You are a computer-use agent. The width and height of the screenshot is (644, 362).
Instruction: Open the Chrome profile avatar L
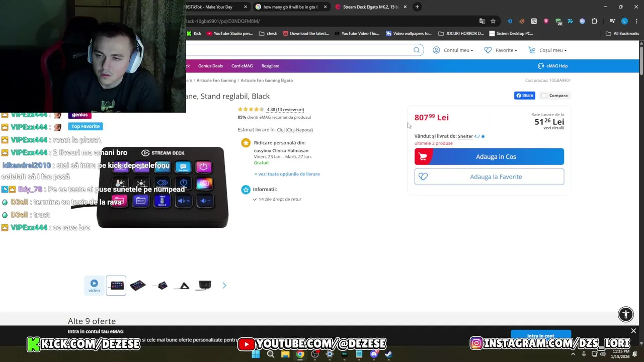pos(624,21)
